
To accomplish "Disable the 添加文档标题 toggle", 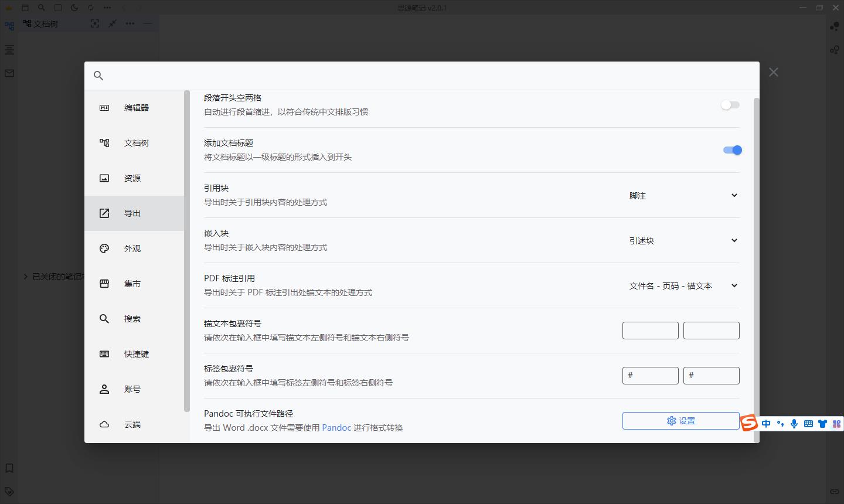I will 732,150.
